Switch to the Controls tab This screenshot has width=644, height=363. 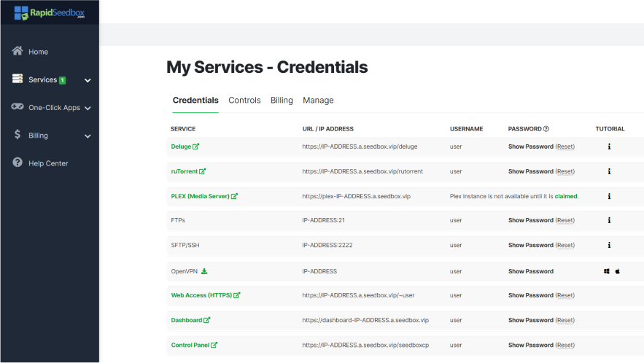coord(244,101)
